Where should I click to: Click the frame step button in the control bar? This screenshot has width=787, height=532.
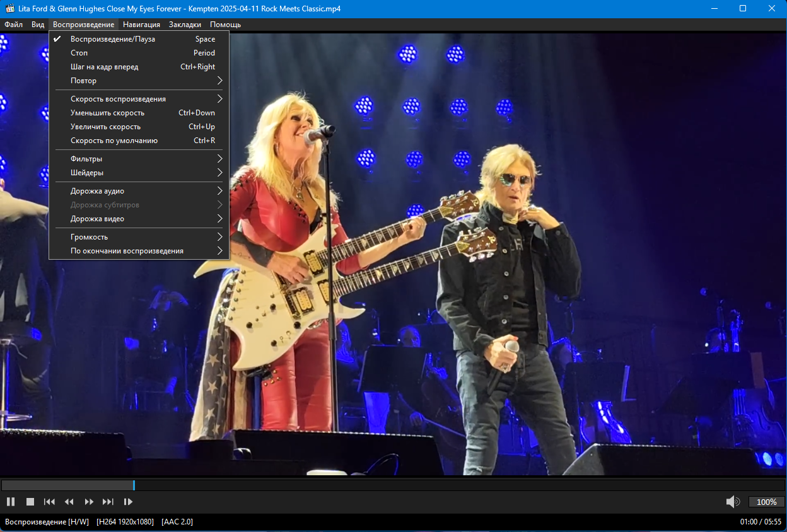[x=128, y=502]
